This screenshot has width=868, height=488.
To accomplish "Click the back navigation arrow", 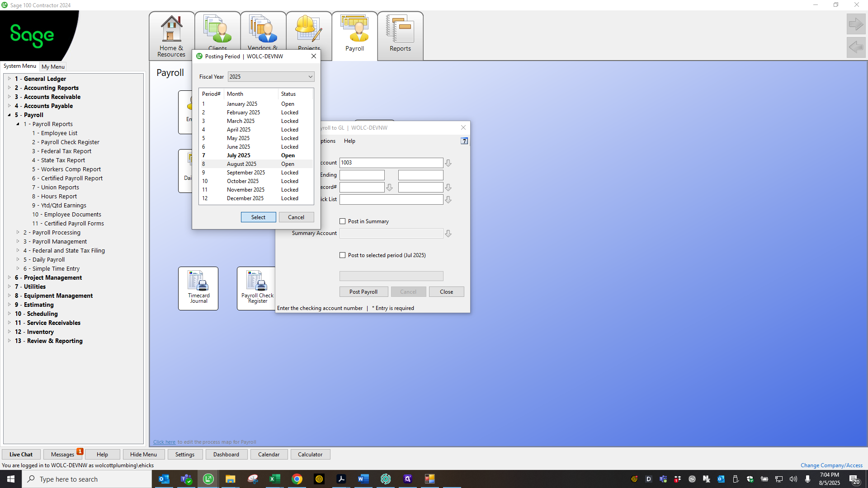I will click(856, 47).
